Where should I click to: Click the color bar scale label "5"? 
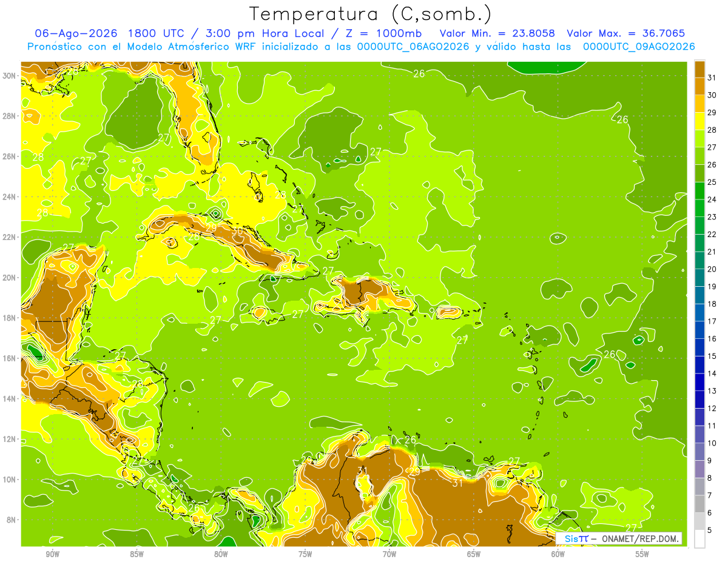[x=709, y=530]
